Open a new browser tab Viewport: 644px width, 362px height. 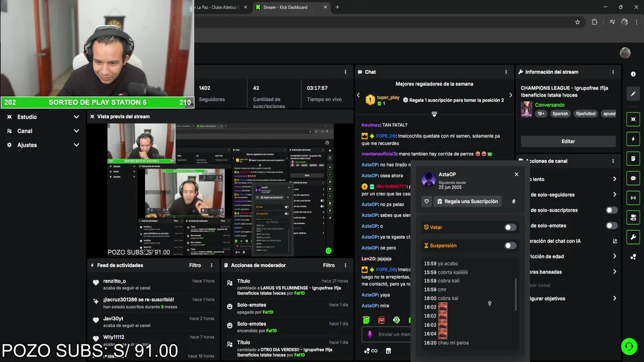[337, 7]
